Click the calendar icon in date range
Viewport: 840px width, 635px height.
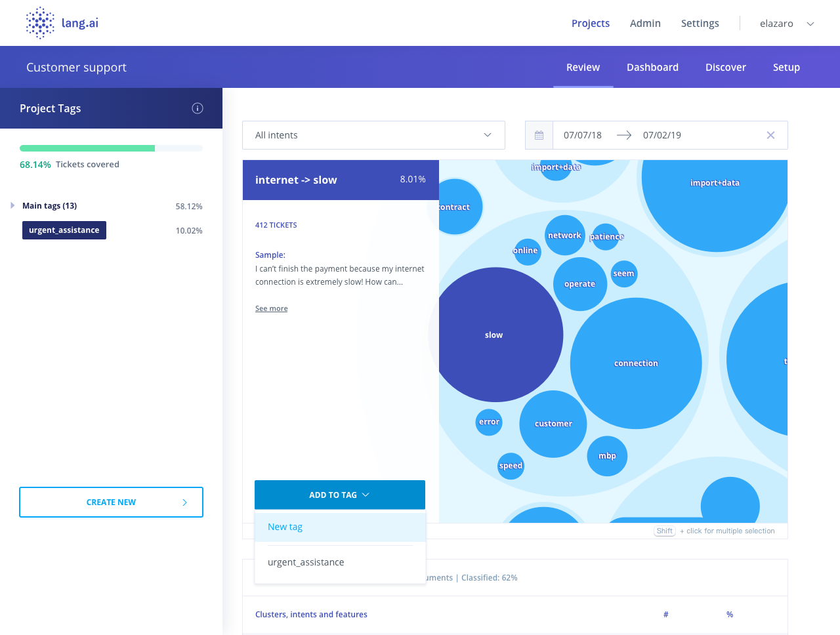pyautogui.click(x=539, y=135)
